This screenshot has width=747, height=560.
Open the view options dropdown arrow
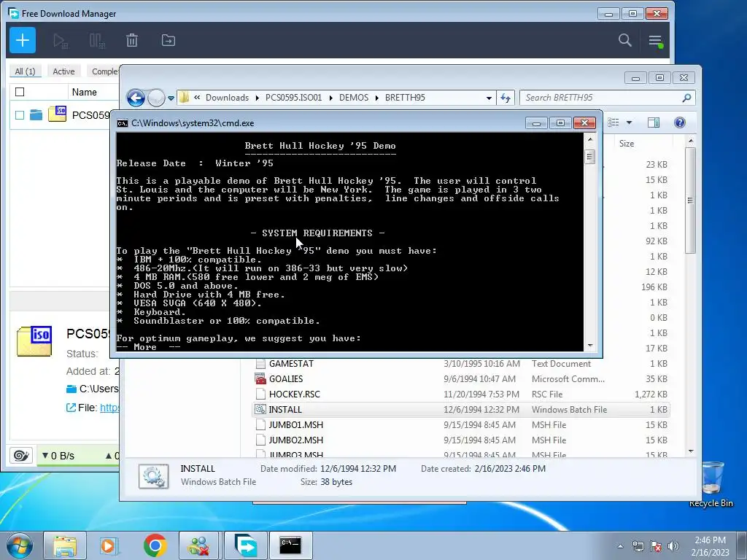[629, 122]
